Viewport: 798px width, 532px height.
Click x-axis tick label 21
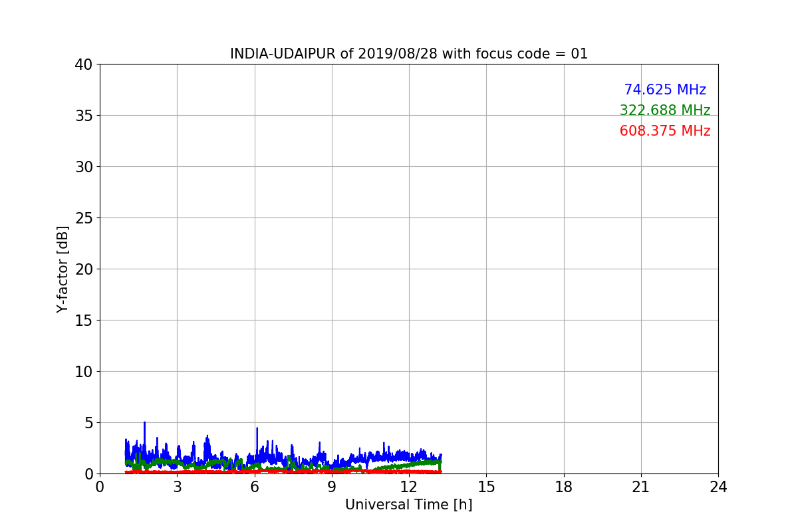pyautogui.click(x=641, y=487)
